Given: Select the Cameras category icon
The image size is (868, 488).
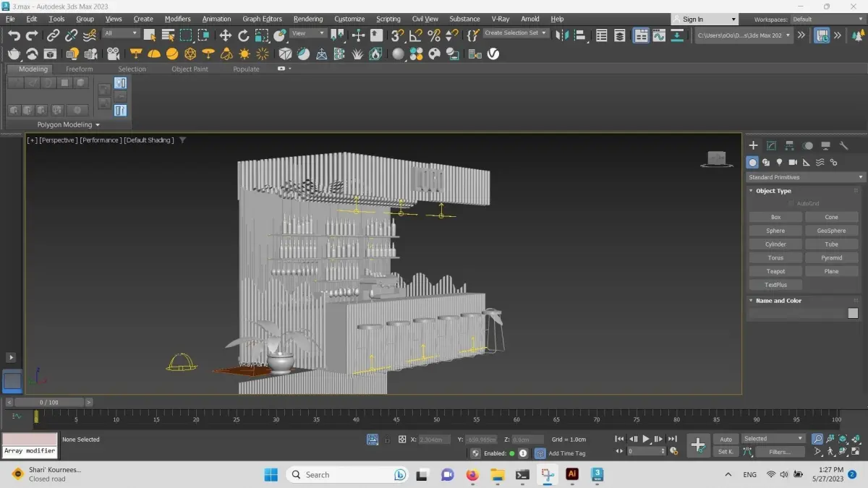Looking at the screenshot, I should tap(793, 163).
